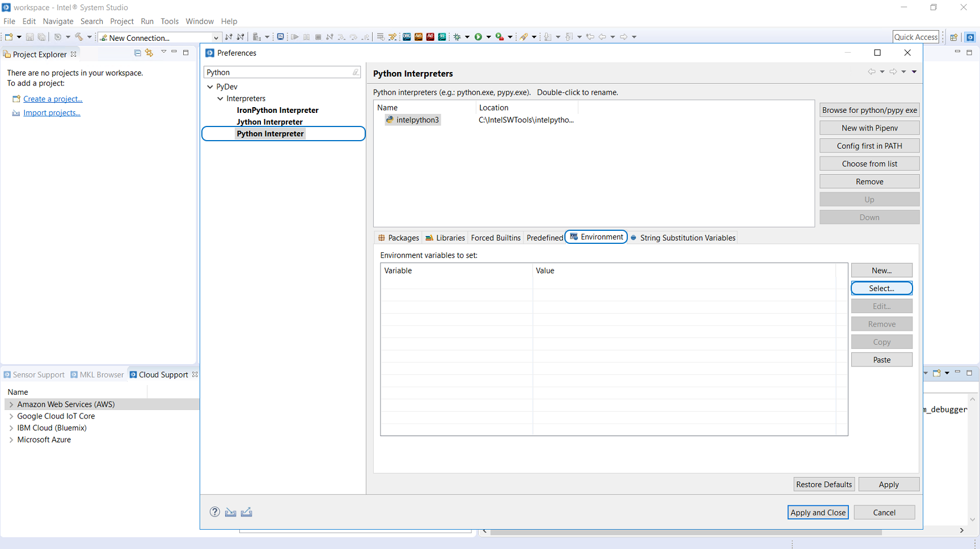
Task: Click the Paste environment variable button
Action: pos(882,360)
